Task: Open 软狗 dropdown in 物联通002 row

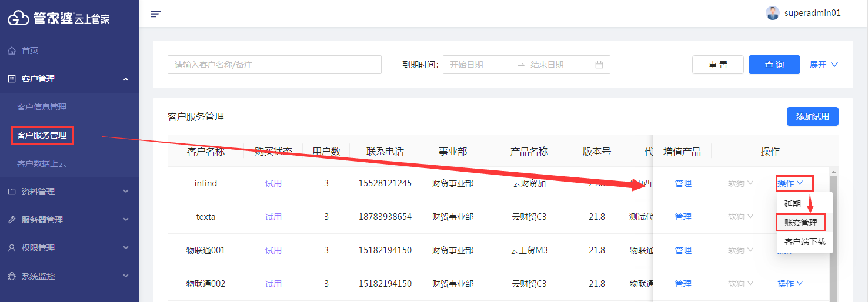Action: click(740, 284)
